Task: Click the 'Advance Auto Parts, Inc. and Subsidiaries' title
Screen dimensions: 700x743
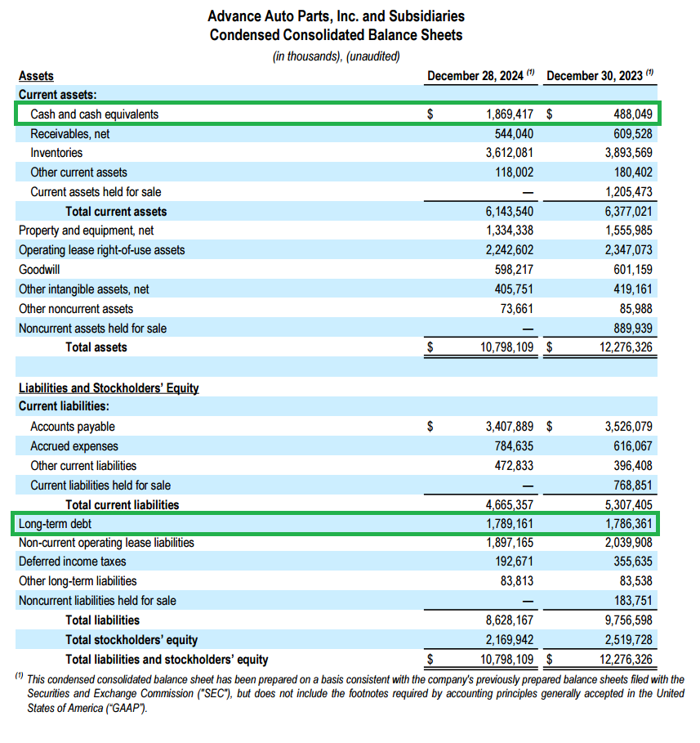Action: tap(336, 16)
